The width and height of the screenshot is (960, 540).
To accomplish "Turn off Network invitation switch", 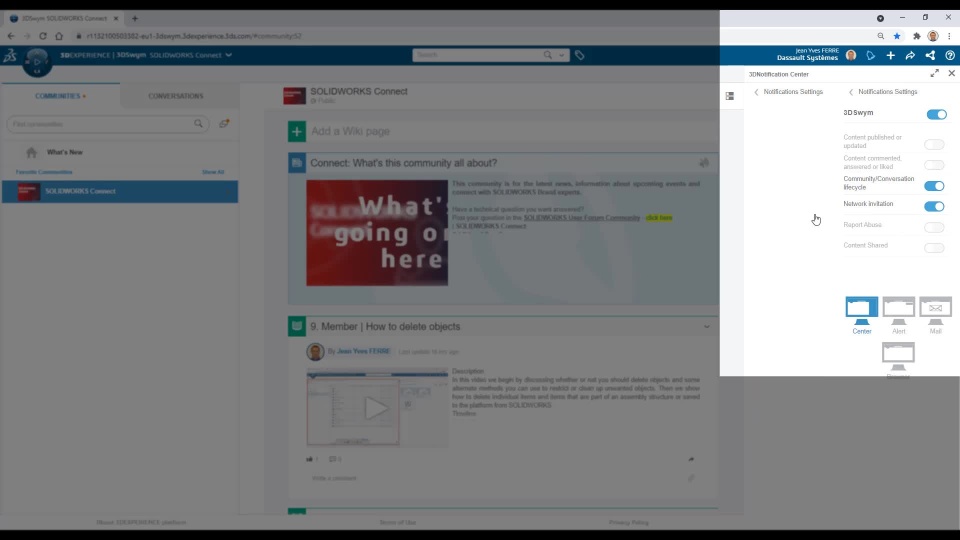I will coord(934,206).
